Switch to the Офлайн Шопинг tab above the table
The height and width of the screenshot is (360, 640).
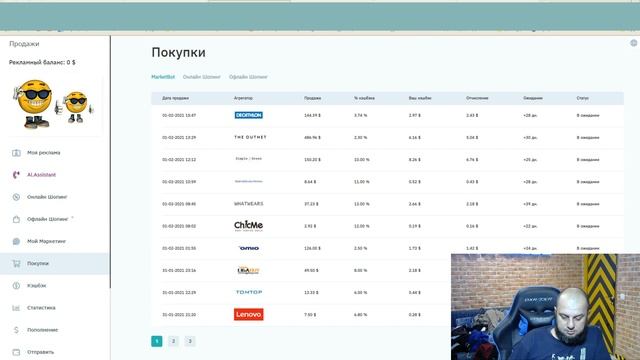point(248,77)
